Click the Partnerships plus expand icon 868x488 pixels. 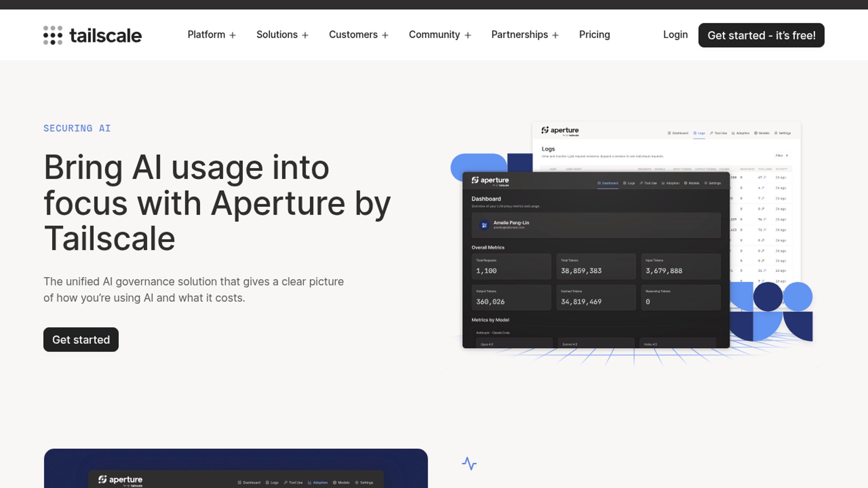556,35
